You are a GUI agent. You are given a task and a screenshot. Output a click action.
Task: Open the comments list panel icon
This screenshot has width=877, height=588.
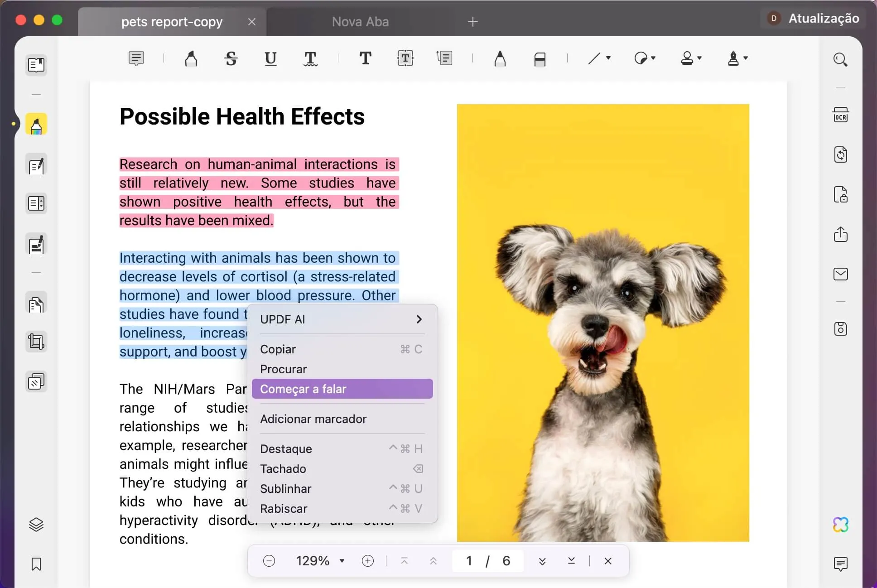pos(841,564)
